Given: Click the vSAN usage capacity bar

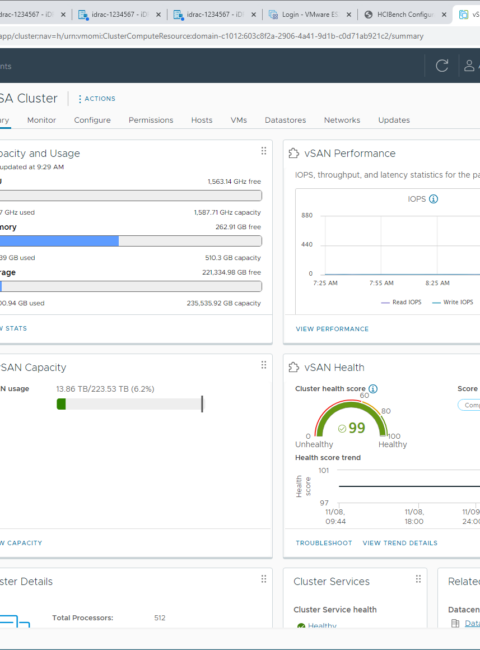Looking at the screenshot, I should [130, 404].
